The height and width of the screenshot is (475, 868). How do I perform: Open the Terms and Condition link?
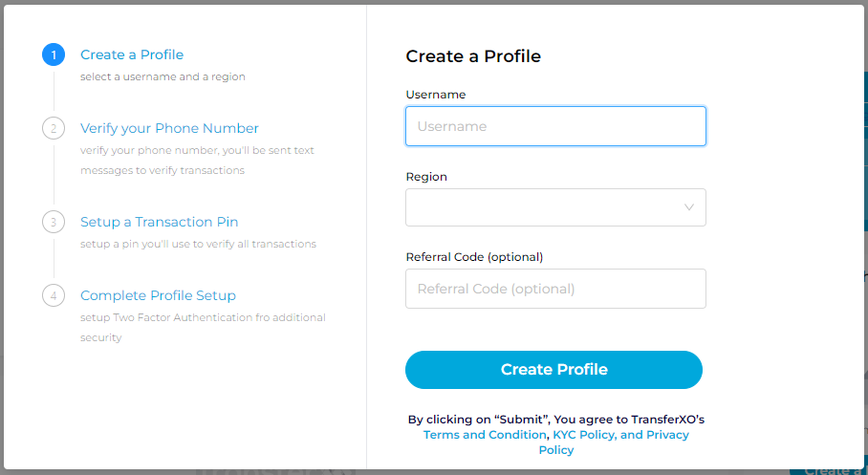coord(485,435)
